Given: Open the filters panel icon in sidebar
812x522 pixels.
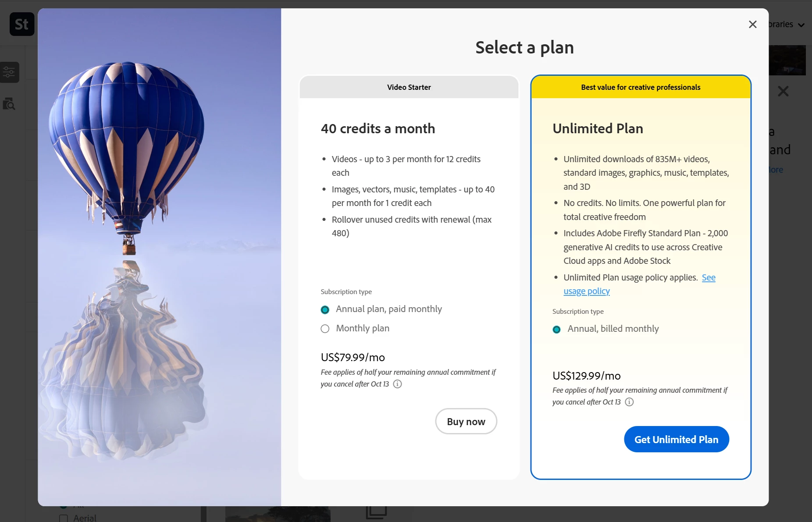Looking at the screenshot, I should (9, 72).
